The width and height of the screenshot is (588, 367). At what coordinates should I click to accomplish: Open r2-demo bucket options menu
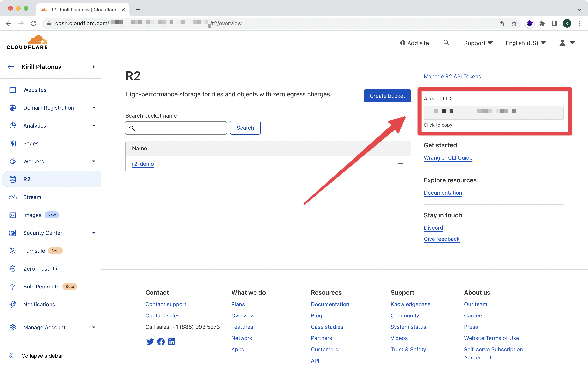click(401, 164)
